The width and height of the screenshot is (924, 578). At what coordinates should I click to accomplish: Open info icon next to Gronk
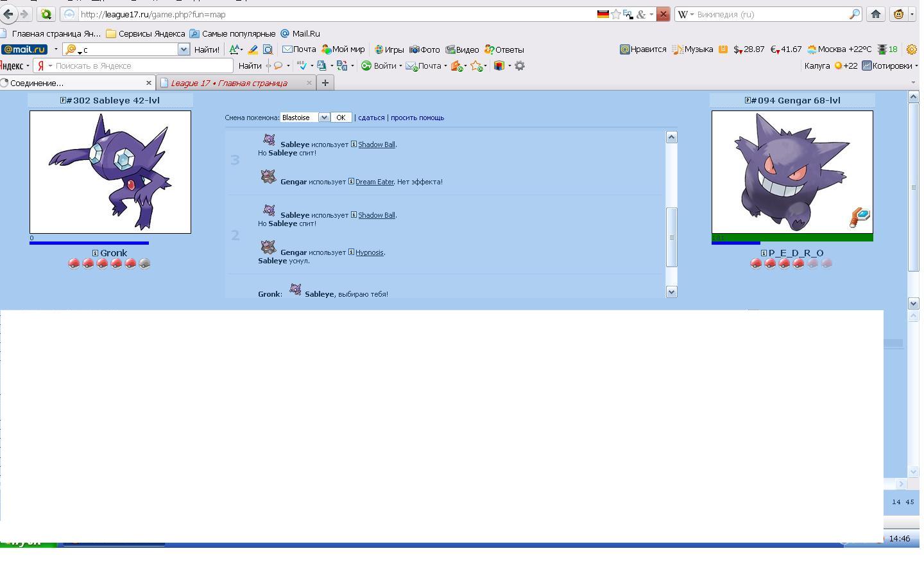pyautogui.click(x=95, y=253)
